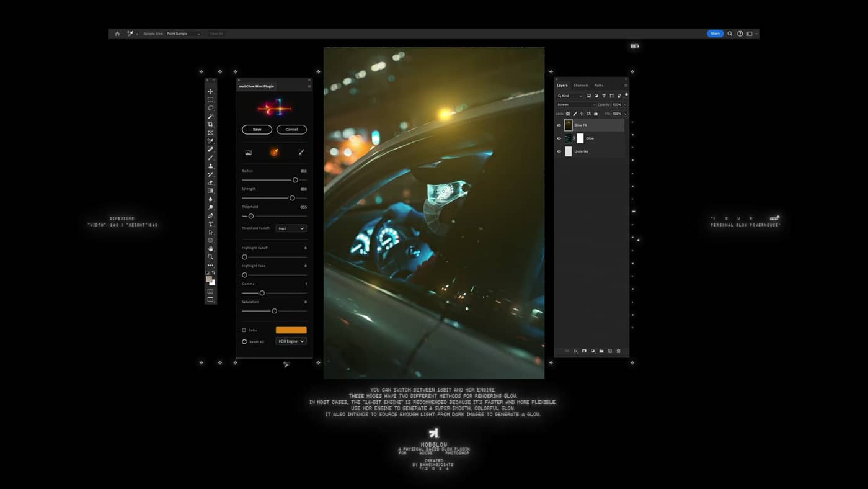Open the glow orb mode in mobGlow panel

pos(274,152)
